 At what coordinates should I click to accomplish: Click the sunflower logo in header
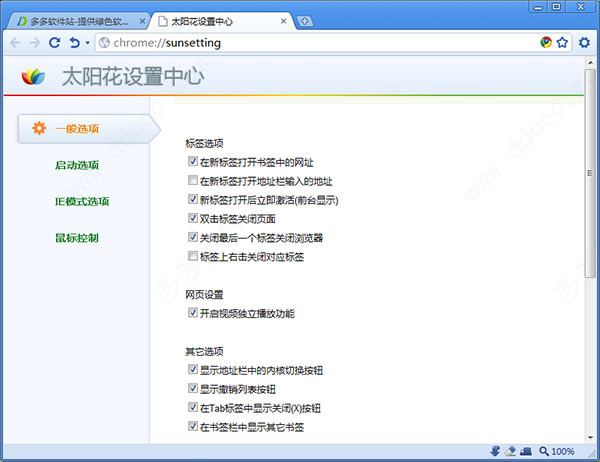click(33, 77)
